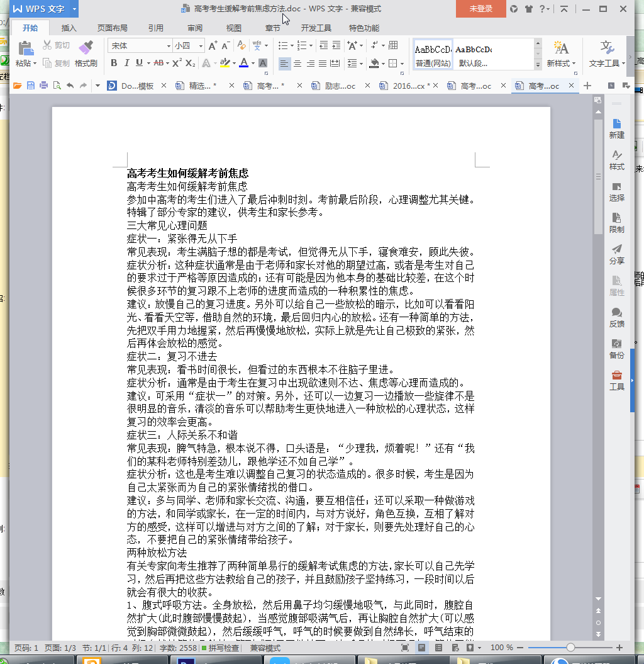Click the undo arrow
644x664 pixels.
tap(70, 86)
